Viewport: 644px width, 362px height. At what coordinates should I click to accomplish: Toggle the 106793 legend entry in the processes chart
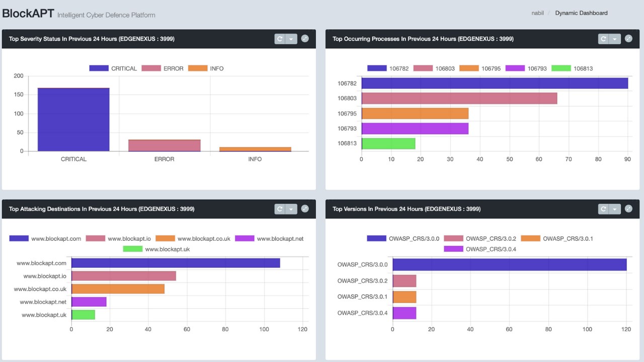tap(526, 68)
